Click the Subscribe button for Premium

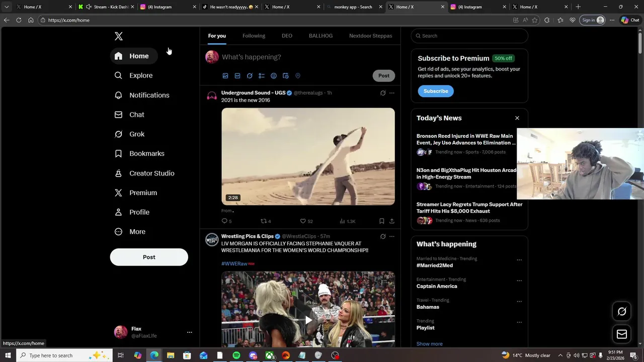click(436, 91)
